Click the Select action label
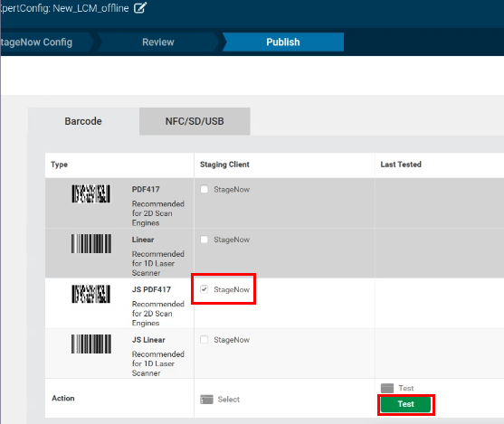The image size is (504, 424). pyautogui.click(x=229, y=400)
